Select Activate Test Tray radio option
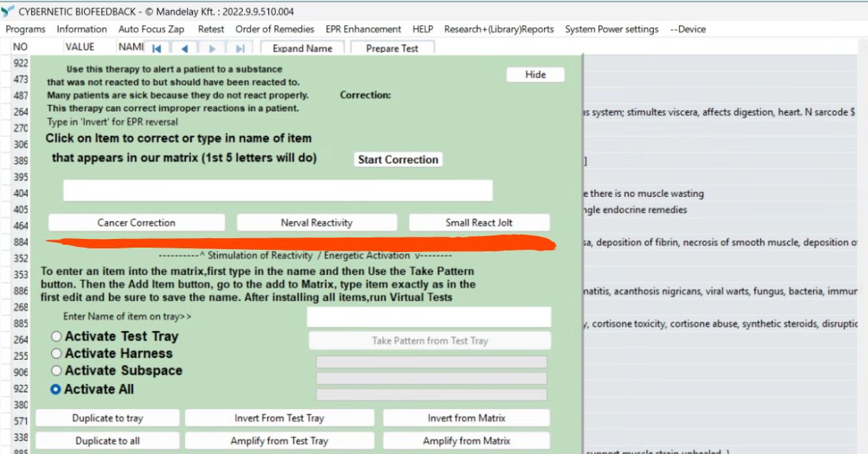This screenshot has height=454, width=868. [x=56, y=337]
